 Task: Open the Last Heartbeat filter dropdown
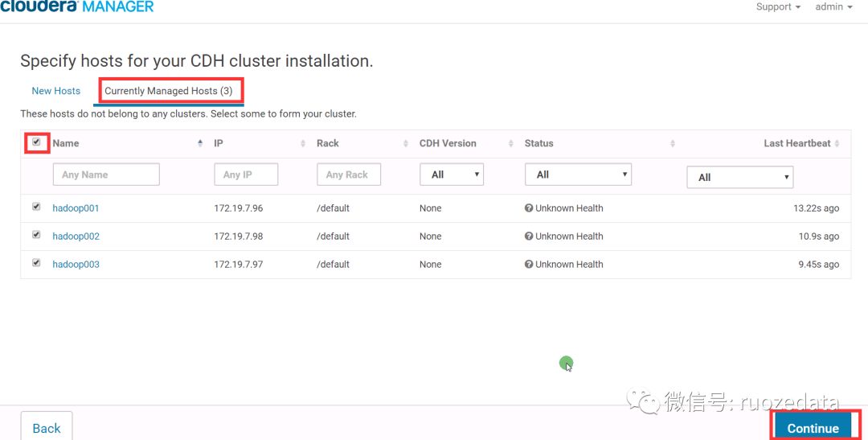pos(740,177)
